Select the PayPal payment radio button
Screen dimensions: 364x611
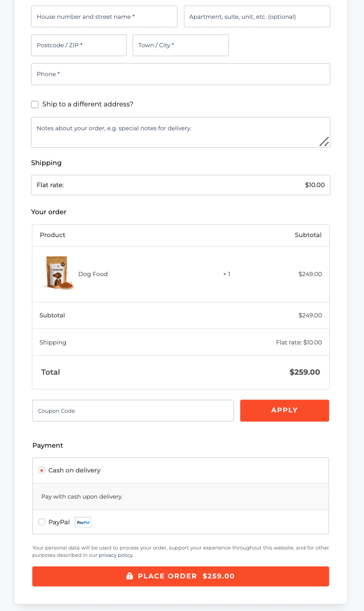(42, 522)
